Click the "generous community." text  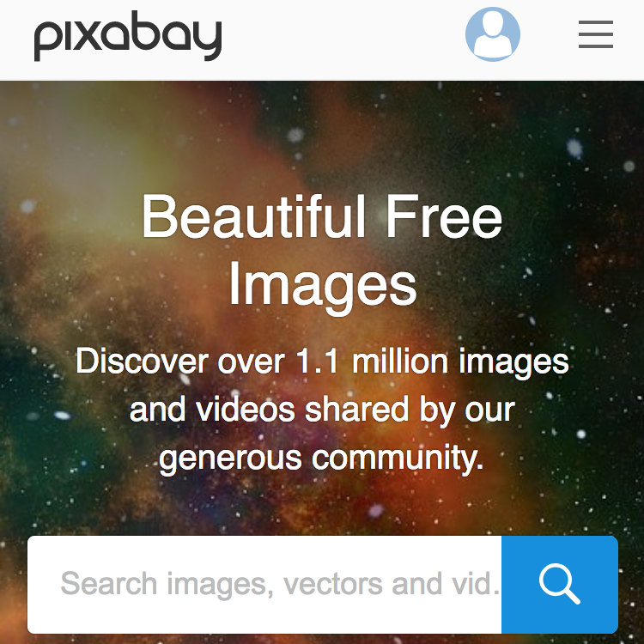pos(321,458)
